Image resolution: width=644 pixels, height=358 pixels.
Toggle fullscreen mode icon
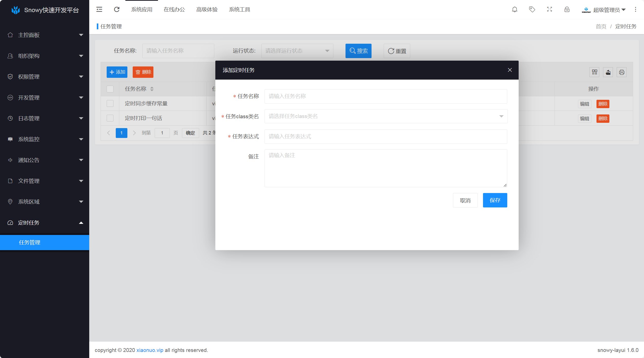(549, 10)
